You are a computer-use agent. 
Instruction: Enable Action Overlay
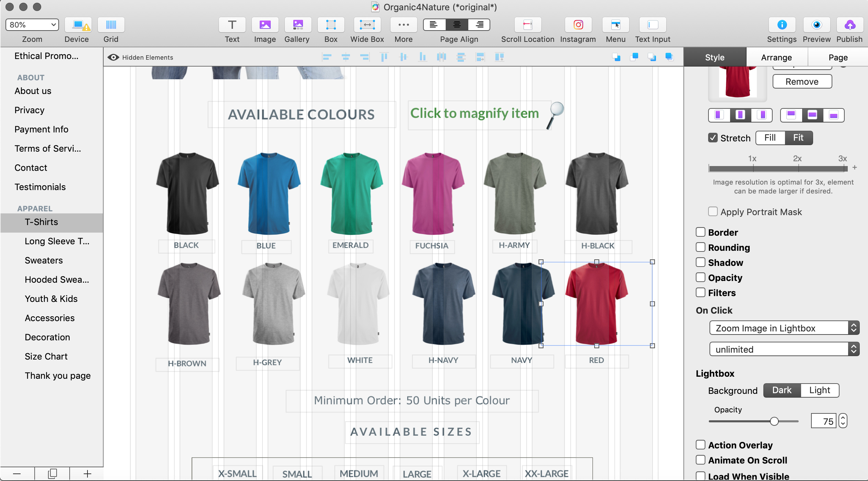700,445
